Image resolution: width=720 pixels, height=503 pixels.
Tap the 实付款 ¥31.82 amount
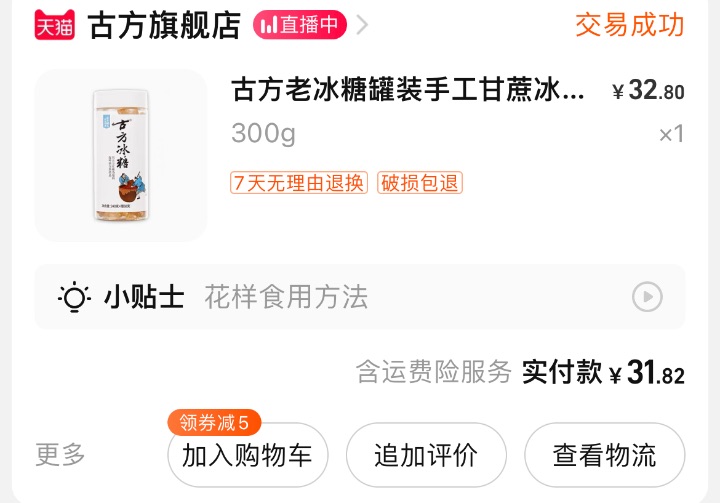tap(603, 372)
